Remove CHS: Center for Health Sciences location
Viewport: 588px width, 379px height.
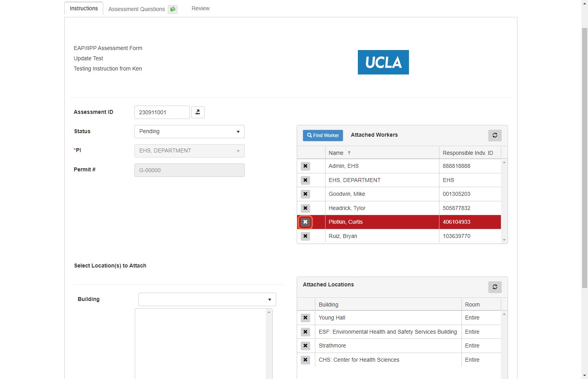[305, 360]
